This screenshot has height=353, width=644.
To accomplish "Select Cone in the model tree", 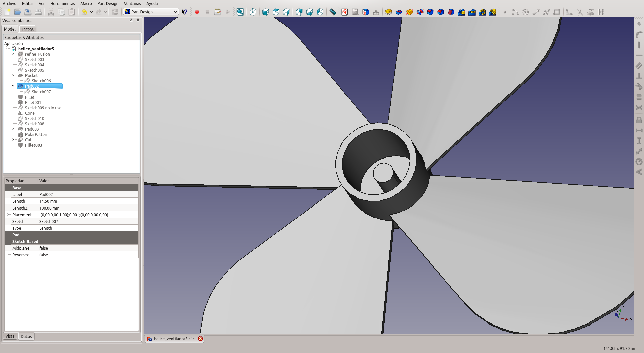I will tap(30, 113).
